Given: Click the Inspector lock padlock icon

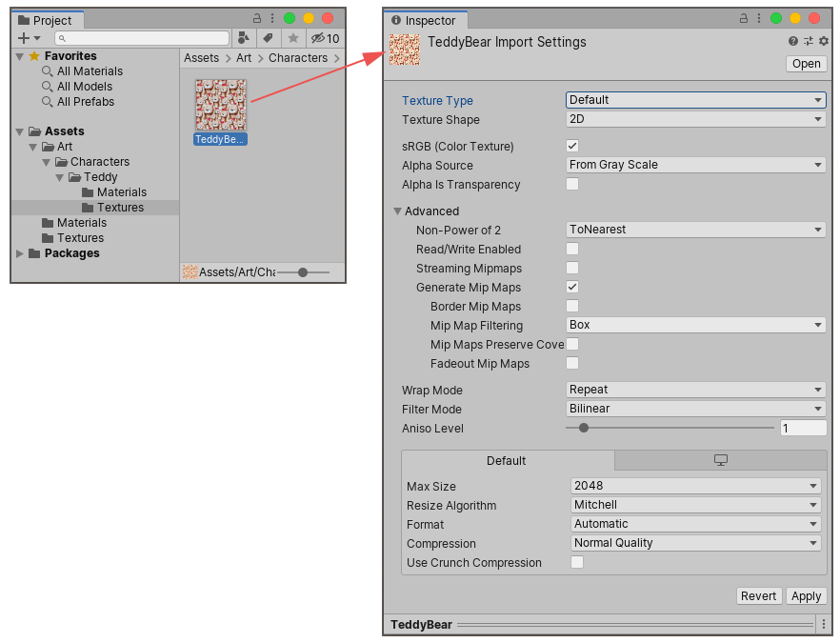Looking at the screenshot, I should pyautogui.click(x=743, y=18).
